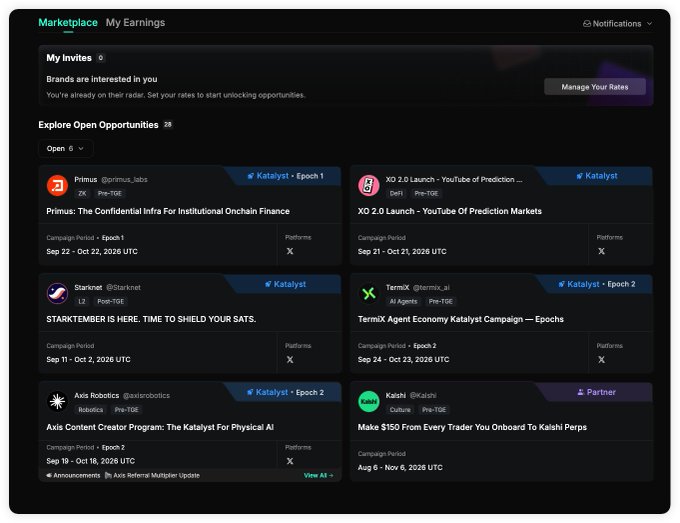Click the Aug 6 - Nov 6, 2026 UTC date

(x=400, y=467)
